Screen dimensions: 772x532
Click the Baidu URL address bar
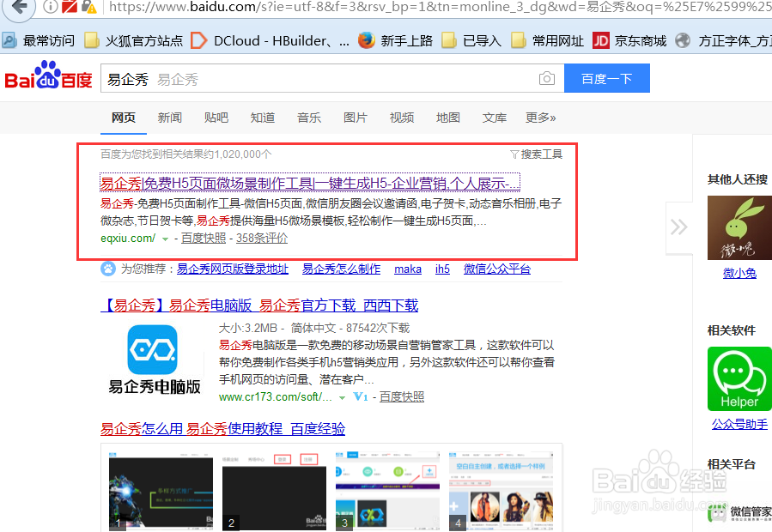[438, 7]
